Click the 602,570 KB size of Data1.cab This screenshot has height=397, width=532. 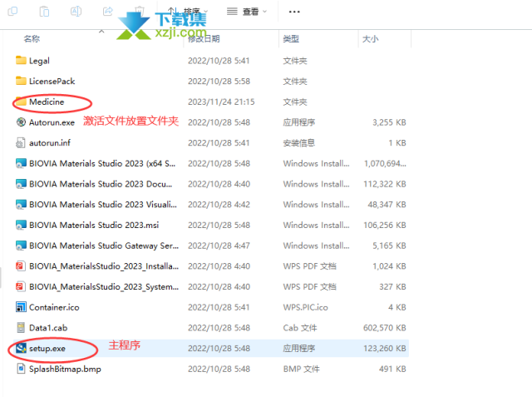click(x=384, y=328)
